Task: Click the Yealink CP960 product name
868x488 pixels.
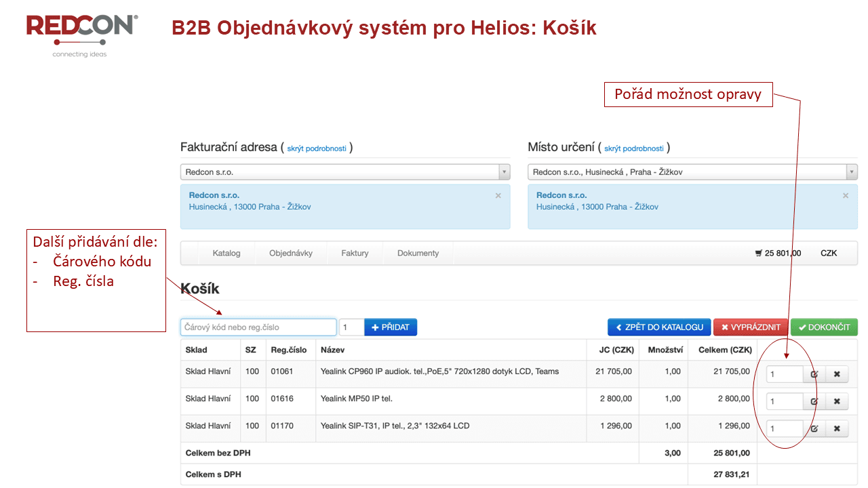Action: tap(440, 371)
